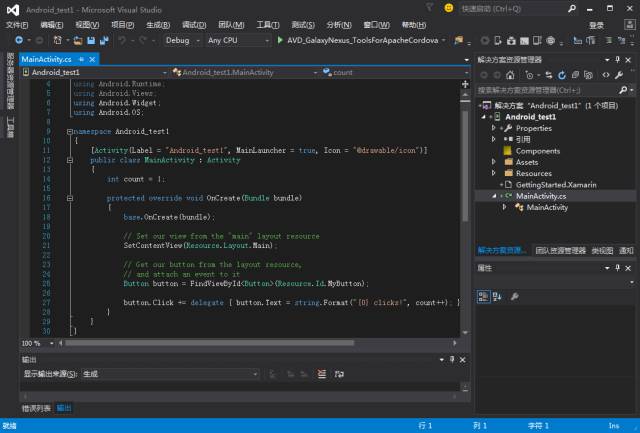Screen dimensions: 640x433
Task: Open the Android_test1.MainActivity type dropdown
Action: click(x=245, y=73)
